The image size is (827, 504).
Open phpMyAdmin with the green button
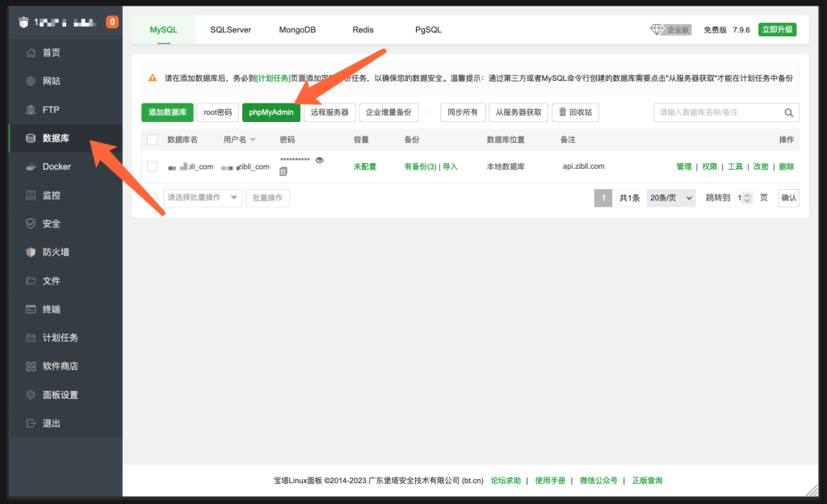(271, 112)
